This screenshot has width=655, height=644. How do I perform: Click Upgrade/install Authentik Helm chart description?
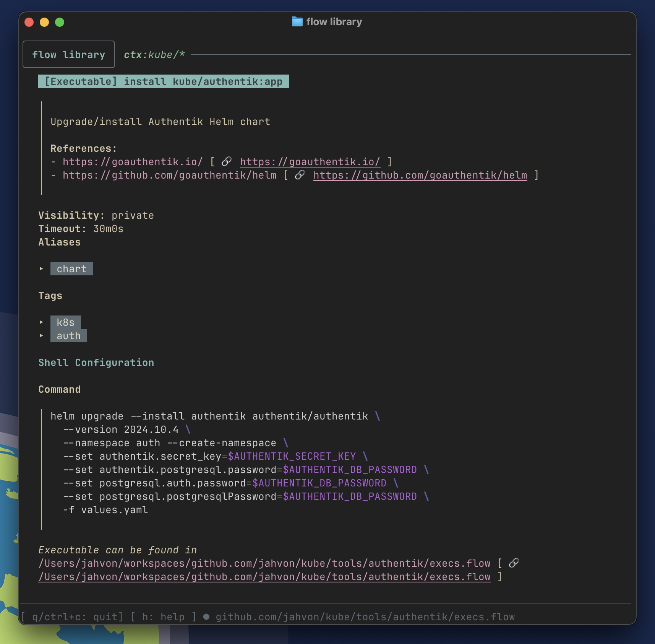pos(161,122)
